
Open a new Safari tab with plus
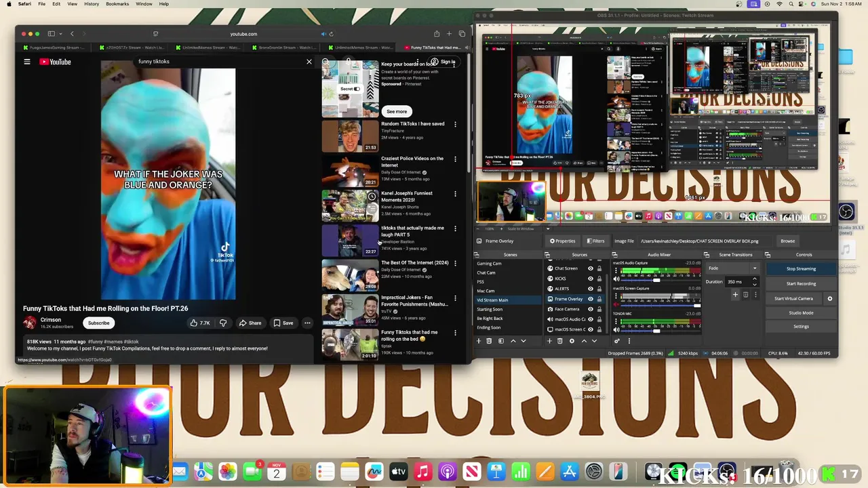(x=449, y=34)
